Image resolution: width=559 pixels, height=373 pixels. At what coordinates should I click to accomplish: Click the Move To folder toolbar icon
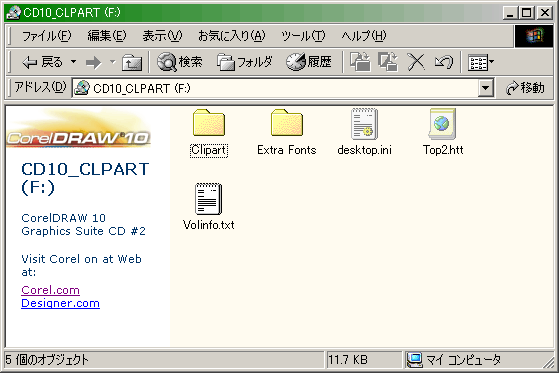(x=360, y=62)
